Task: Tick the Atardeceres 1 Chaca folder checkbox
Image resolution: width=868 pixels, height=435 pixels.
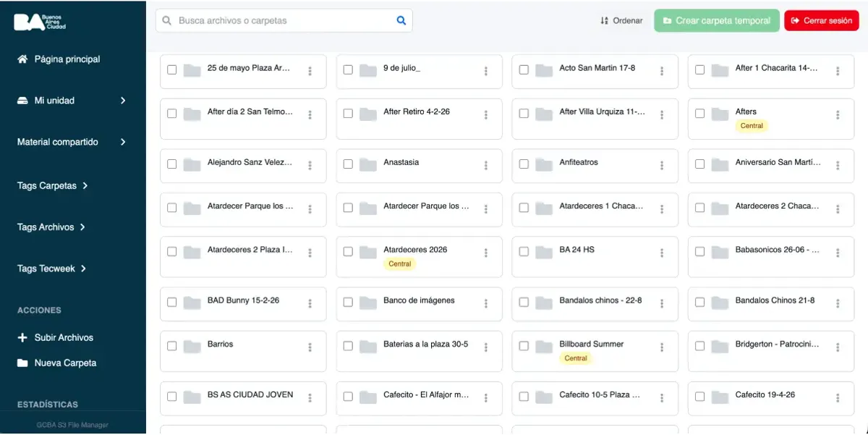Action: pyautogui.click(x=524, y=208)
